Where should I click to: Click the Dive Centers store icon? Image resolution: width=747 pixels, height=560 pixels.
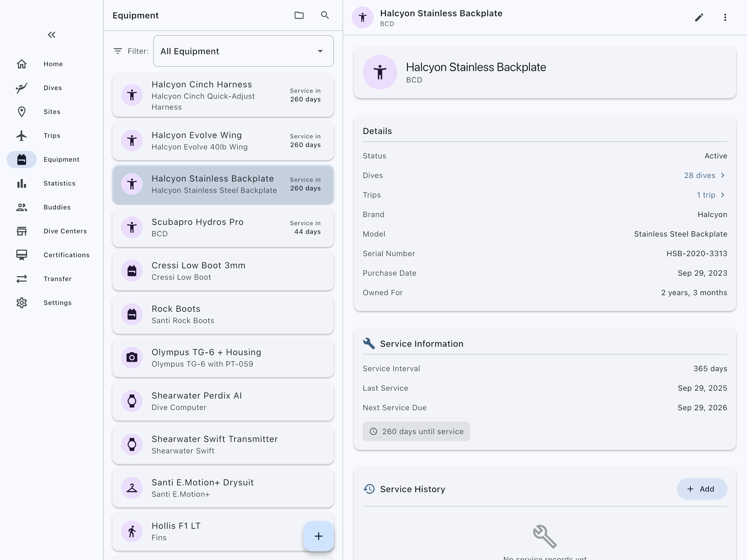(22, 231)
